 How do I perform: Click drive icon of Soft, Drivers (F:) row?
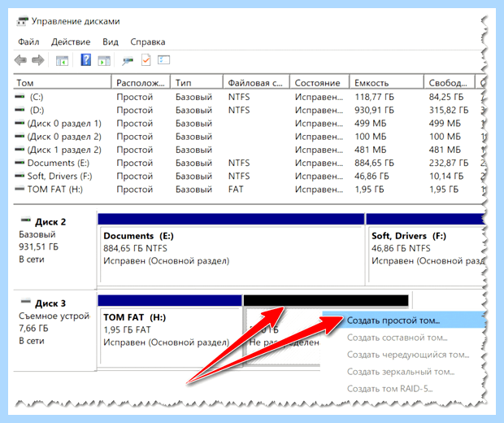click(x=20, y=176)
